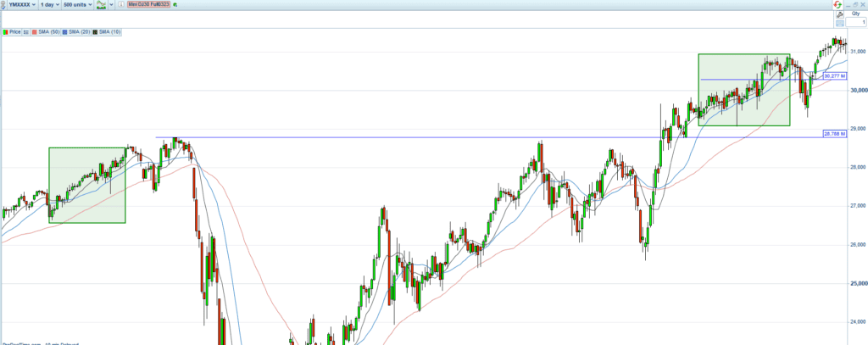This screenshot has width=868, height=345.
Task: Click the anchor icon beside the YMXXXX symbol
Action: pyautogui.click(x=5, y=5)
